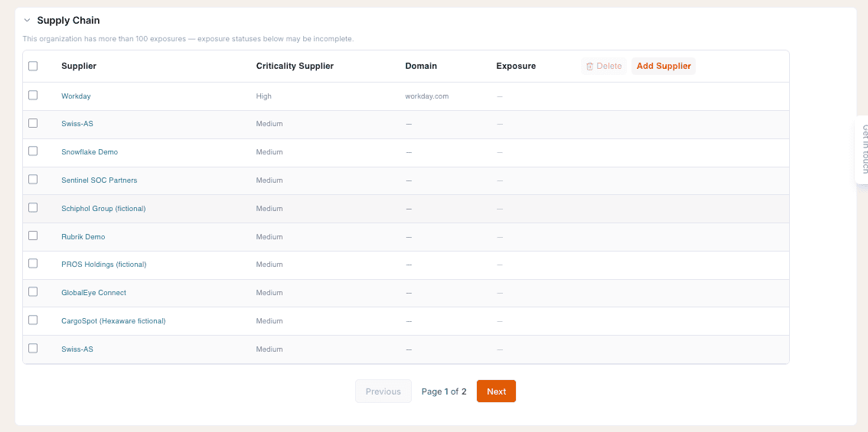Select the workday.com domain cell
The height and width of the screenshot is (432, 868).
coord(427,96)
